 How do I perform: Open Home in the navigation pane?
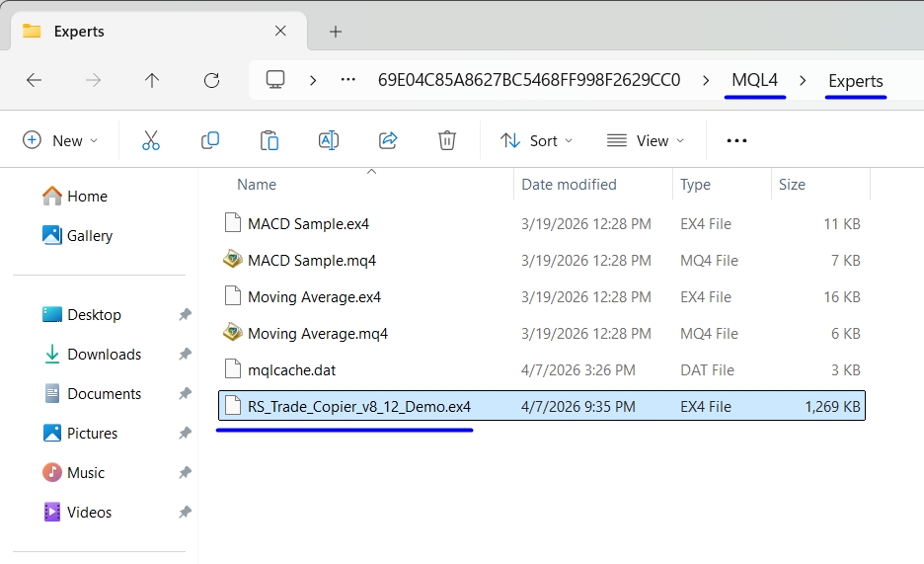tap(75, 197)
